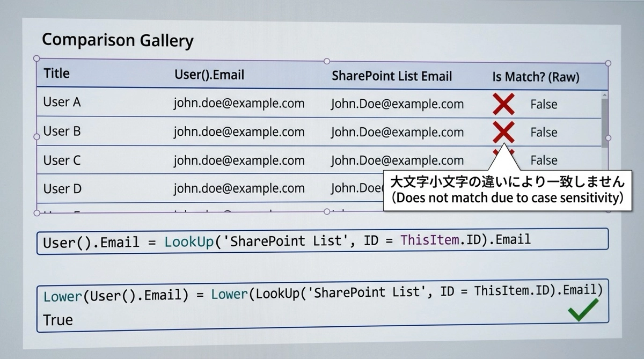Click the gallery's bottom-left resize handle

(x=36, y=213)
